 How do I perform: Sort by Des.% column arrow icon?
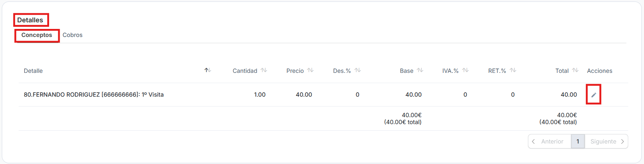pos(358,70)
